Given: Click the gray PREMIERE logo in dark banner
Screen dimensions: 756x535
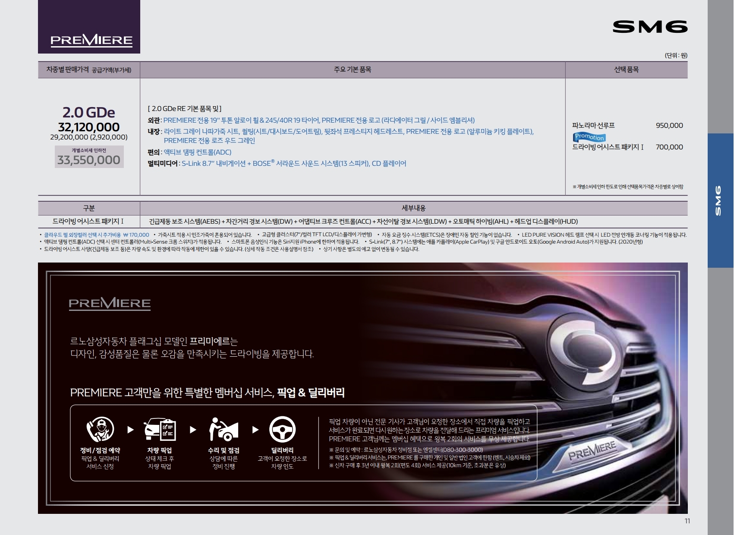Looking at the screenshot, I should [x=110, y=304].
